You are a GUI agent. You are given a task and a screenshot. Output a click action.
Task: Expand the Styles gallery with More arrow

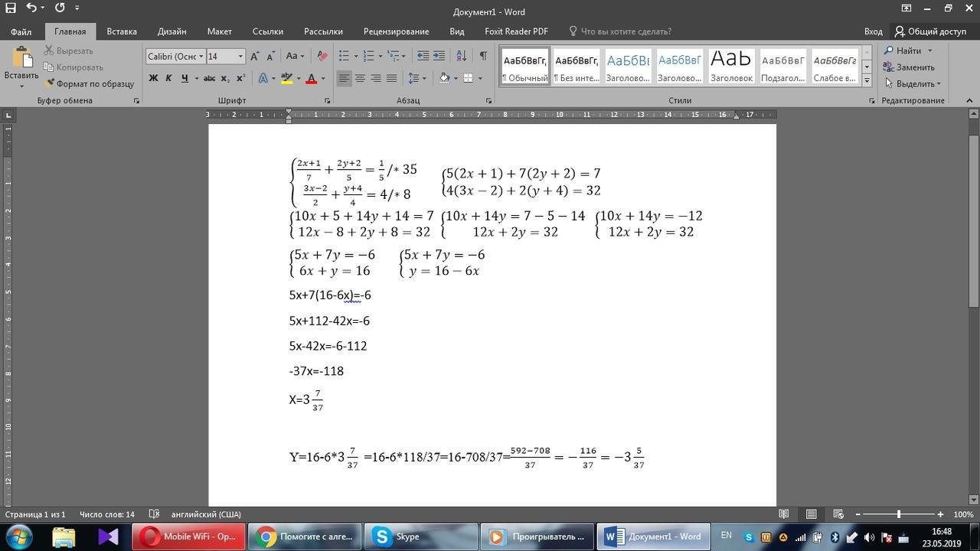click(867, 80)
